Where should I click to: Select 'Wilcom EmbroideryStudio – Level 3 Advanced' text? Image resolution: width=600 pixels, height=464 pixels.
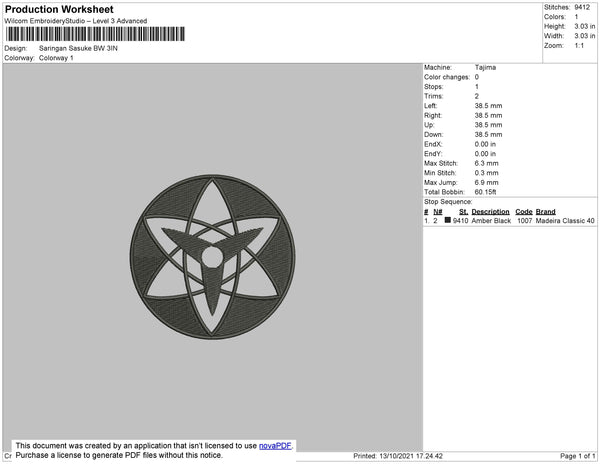76,21
